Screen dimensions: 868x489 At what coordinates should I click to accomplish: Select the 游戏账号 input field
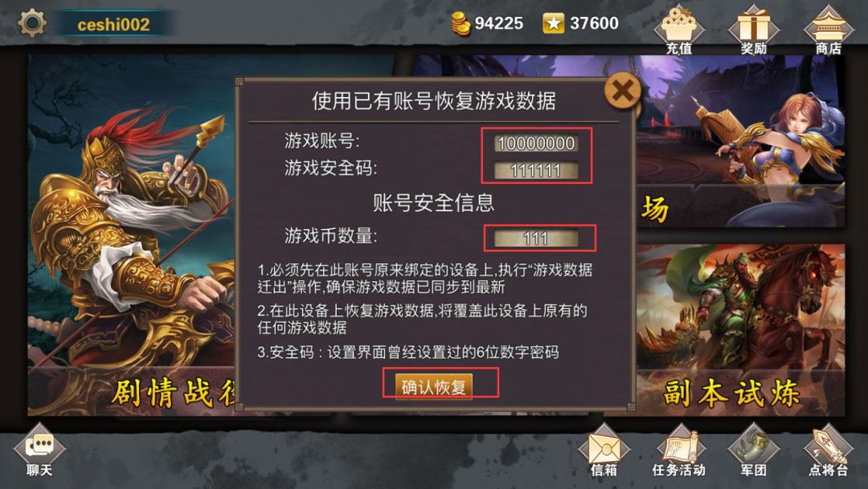click(x=536, y=143)
